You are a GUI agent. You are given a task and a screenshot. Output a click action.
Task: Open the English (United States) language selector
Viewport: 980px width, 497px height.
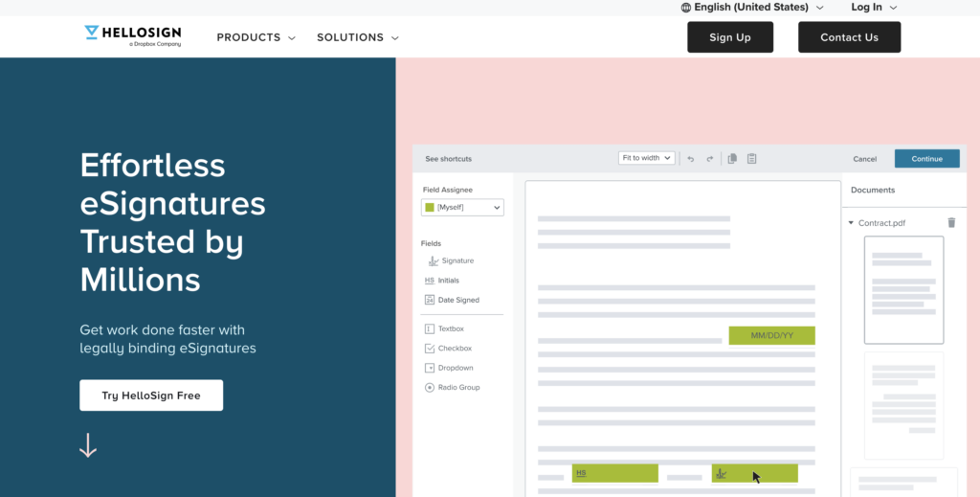[x=752, y=8]
